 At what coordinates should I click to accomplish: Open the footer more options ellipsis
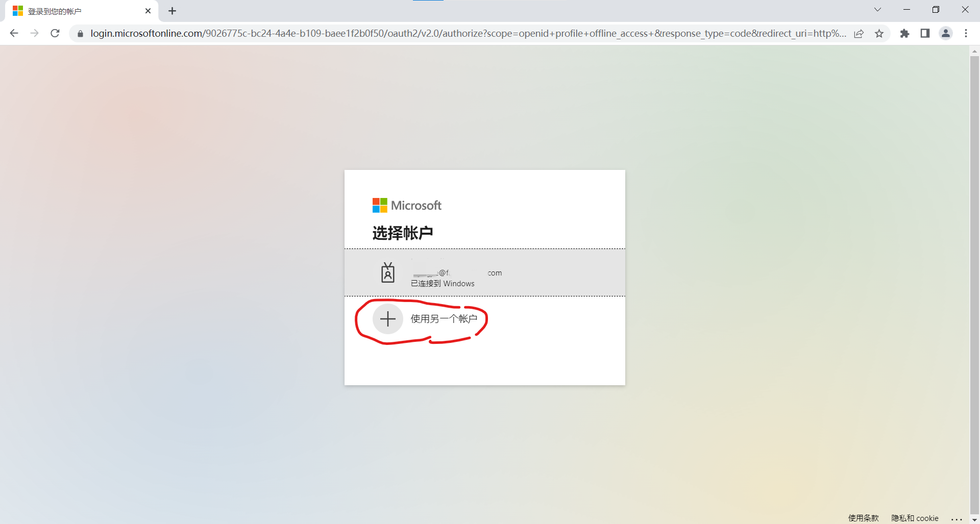pyautogui.click(x=957, y=518)
